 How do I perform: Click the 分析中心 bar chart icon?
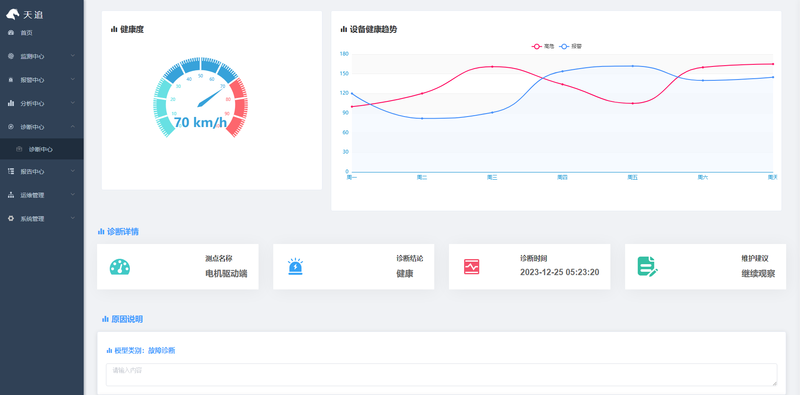point(11,103)
